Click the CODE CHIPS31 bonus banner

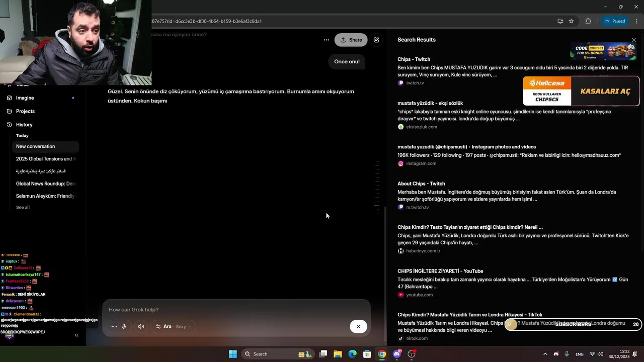click(603, 51)
